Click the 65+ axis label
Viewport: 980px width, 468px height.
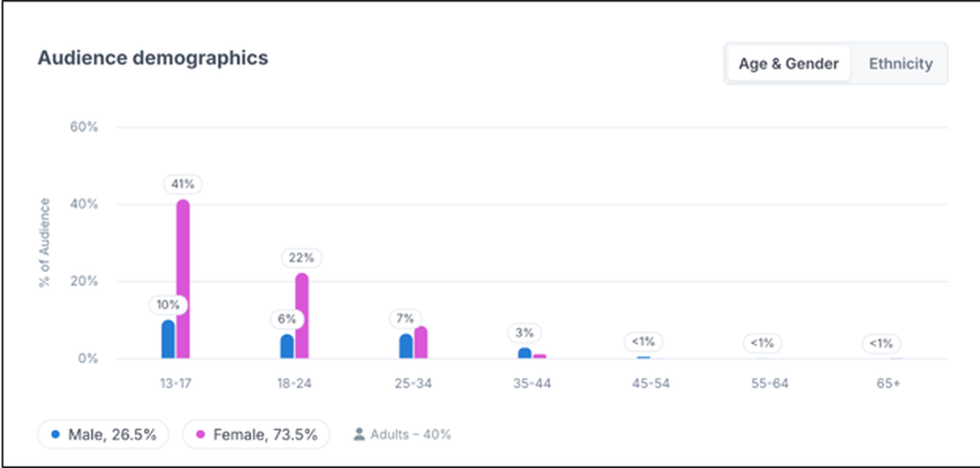pos(888,383)
